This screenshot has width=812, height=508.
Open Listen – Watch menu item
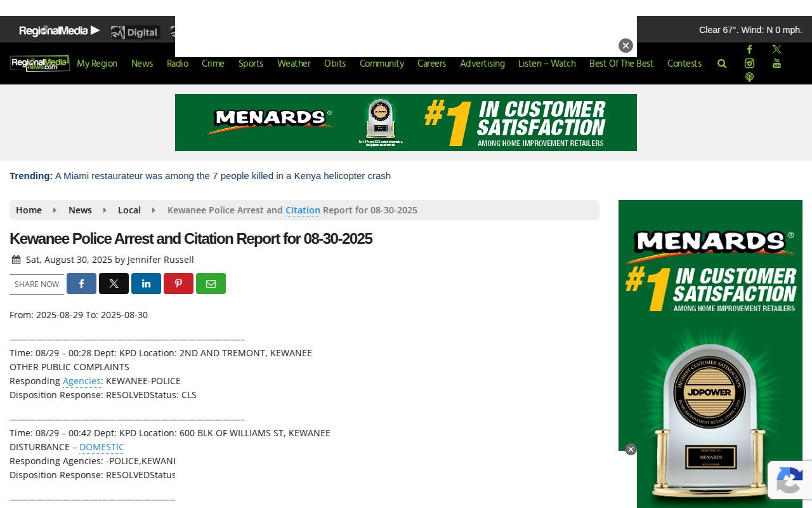(547, 63)
